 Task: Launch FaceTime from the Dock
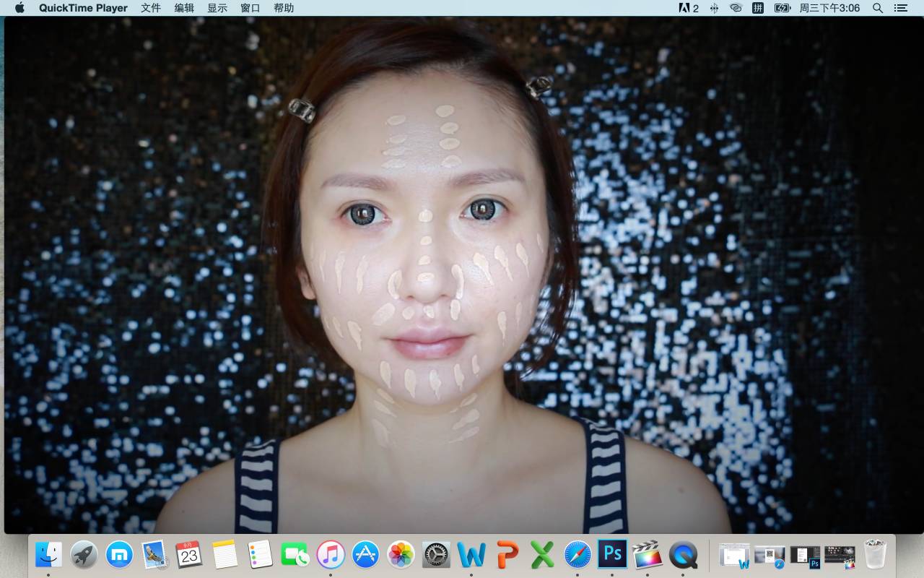coord(295,555)
